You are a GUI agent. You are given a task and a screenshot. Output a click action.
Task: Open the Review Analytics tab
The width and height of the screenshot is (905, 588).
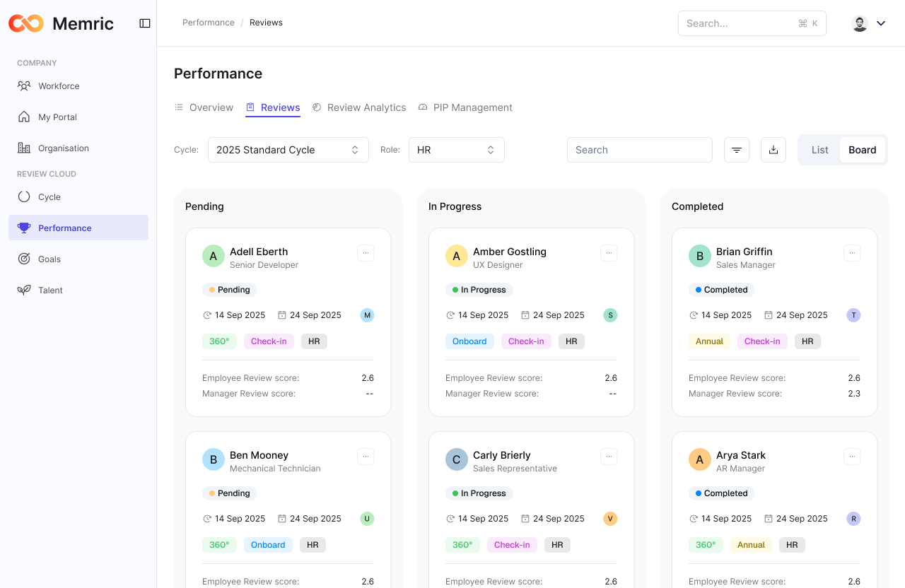click(359, 107)
